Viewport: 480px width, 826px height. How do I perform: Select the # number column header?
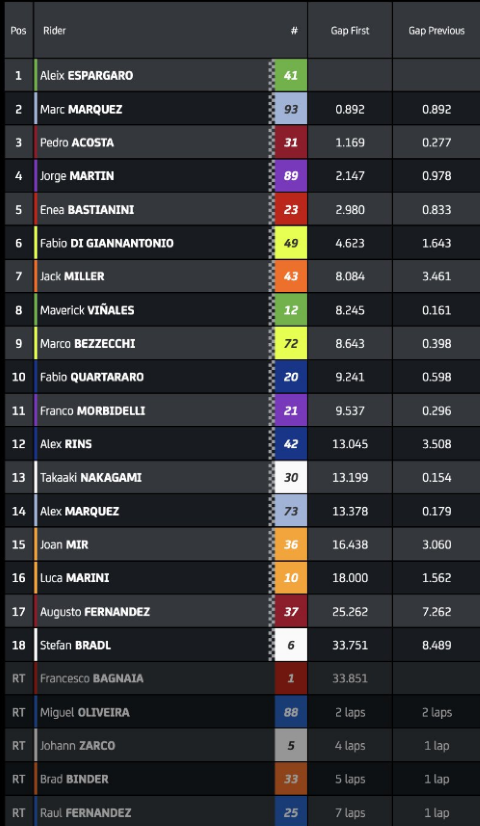[x=294, y=31]
